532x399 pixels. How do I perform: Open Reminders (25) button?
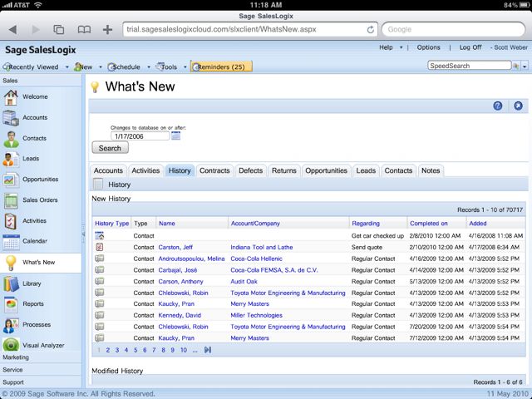pyautogui.click(x=221, y=66)
